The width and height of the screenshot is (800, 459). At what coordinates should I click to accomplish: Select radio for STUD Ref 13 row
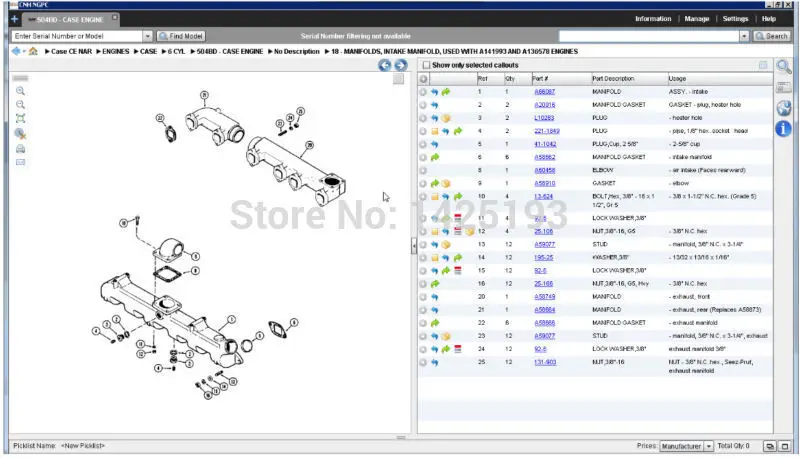[x=423, y=245]
